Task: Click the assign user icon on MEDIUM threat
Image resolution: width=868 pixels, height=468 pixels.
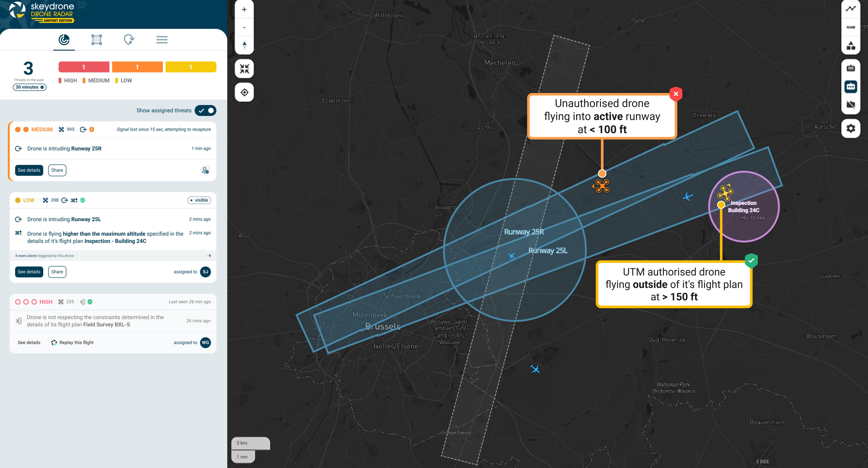Action: click(205, 170)
